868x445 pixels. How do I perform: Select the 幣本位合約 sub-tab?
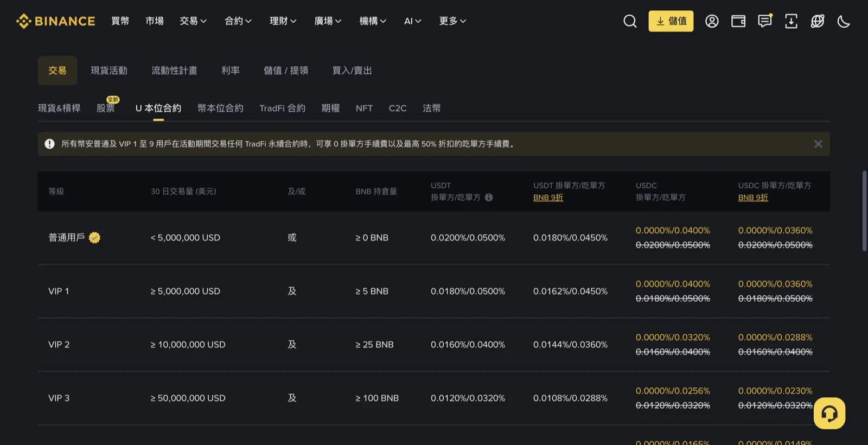point(220,108)
